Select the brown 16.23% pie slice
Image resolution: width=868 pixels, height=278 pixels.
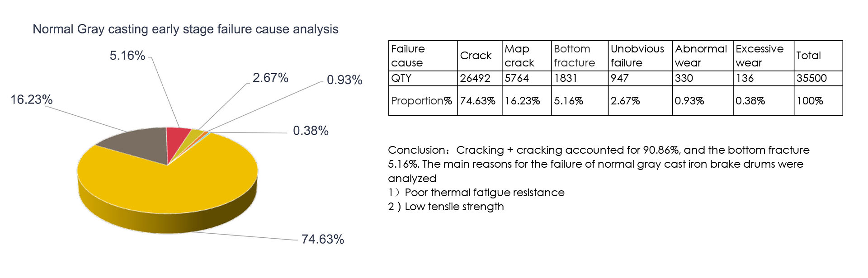[x=140, y=146]
